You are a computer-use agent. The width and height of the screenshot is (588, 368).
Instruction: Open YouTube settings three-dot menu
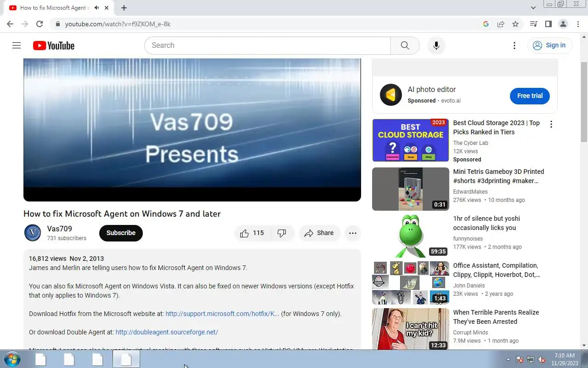click(x=514, y=45)
